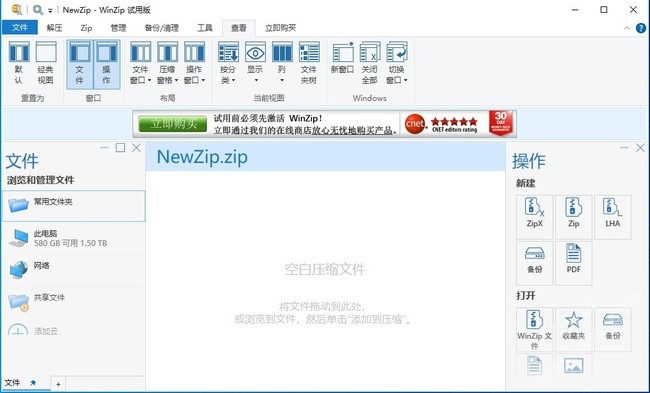Click the NewZip.zip archive header
This screenshot has height=393, width=650.
tap(202, 157)
